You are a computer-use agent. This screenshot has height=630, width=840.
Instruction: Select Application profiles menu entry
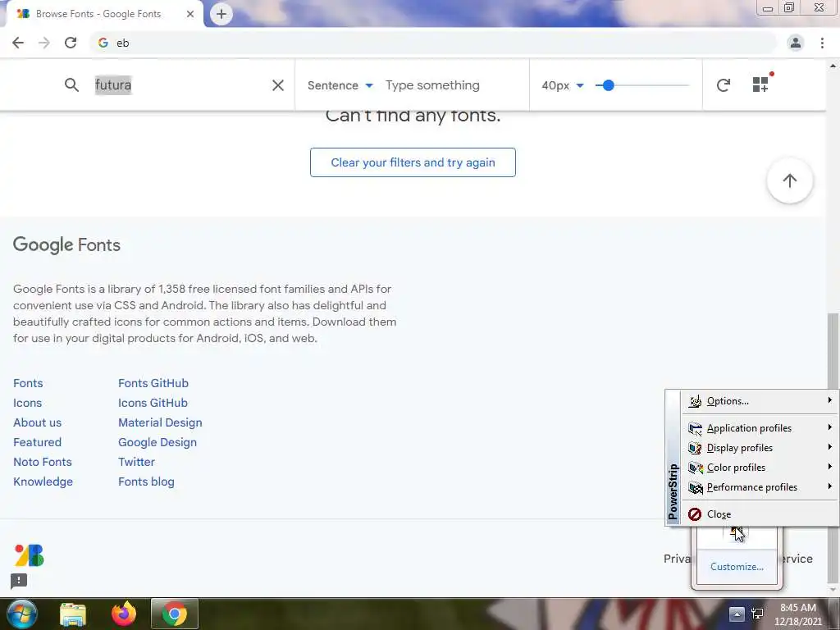[x=760, y=428]
